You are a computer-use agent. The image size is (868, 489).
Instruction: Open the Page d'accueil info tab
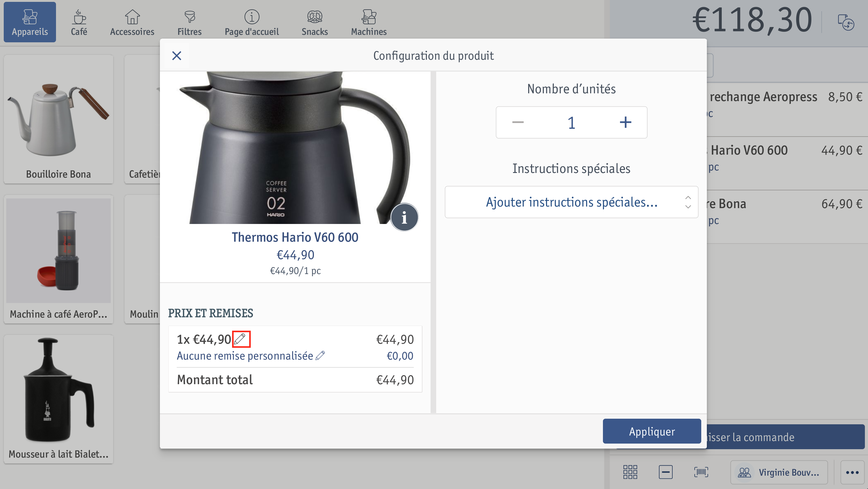pos(252,22)
